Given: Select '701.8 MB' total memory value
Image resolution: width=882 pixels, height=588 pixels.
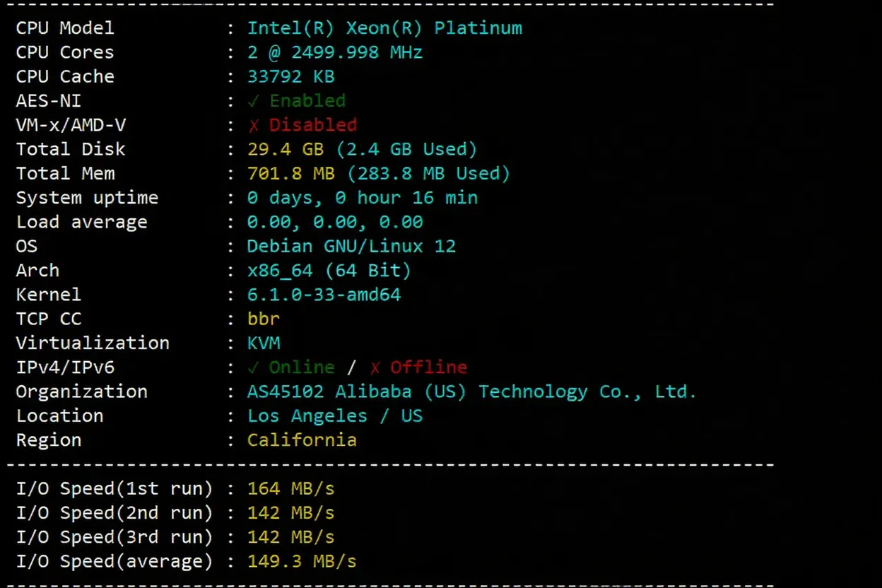Looking at the screenshot, I should (x=290, y=173).
